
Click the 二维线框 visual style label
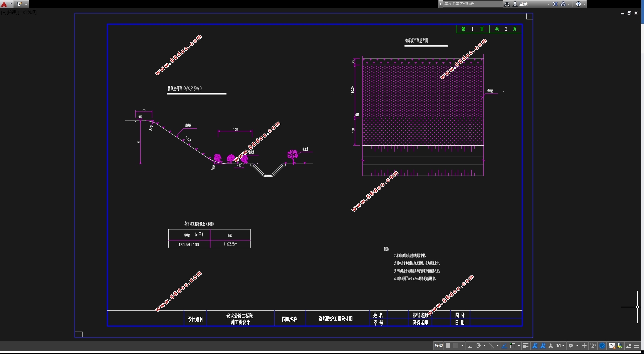click(27, 13)
